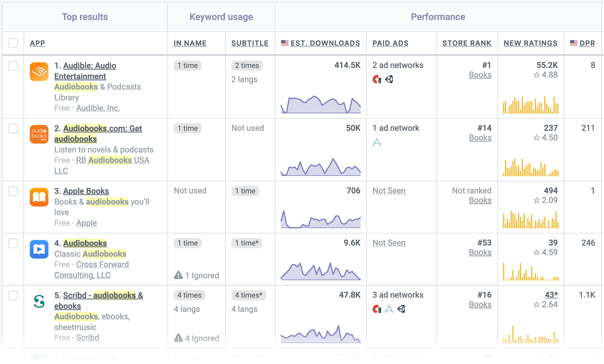Click the US flag in DPR header
The height and width of the screenshot is (364, 604).
pos(574,43)
